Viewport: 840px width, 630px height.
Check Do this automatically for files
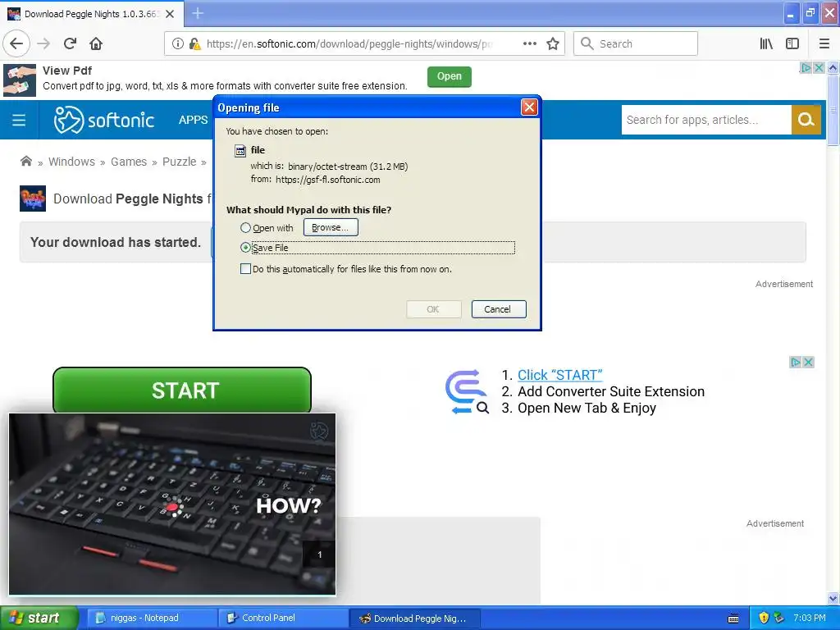click(245, 269)
